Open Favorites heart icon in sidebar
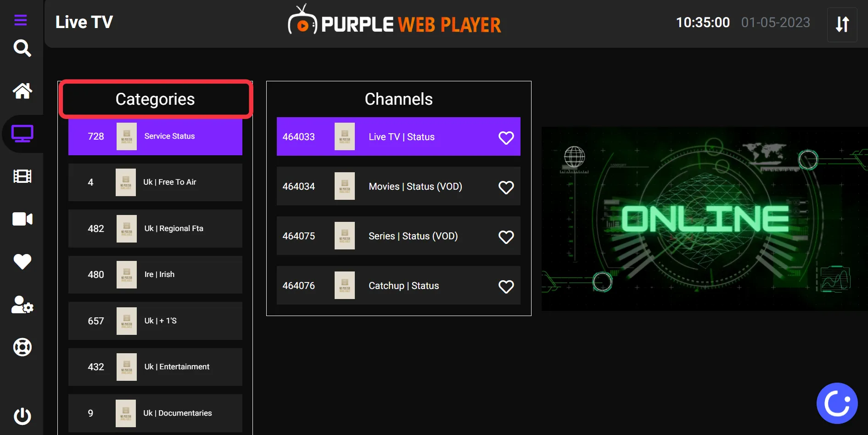 click(22, 262)
